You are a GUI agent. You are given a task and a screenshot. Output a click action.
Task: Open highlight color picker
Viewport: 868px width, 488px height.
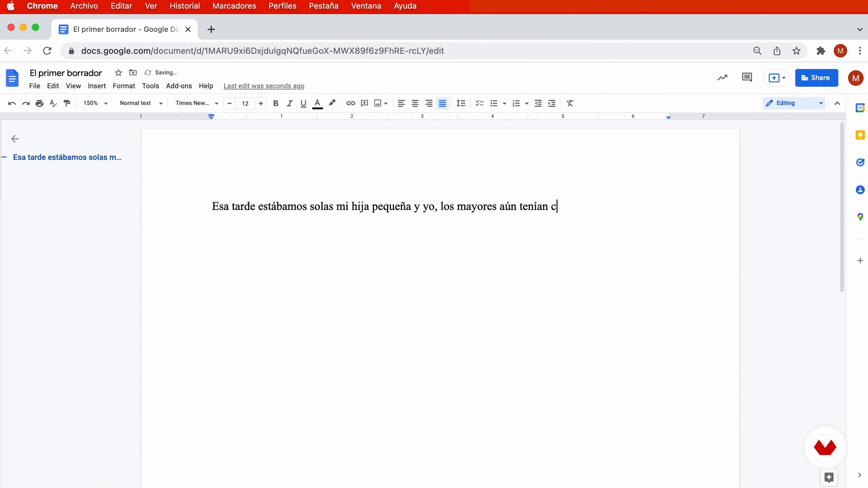pos(332,103)
